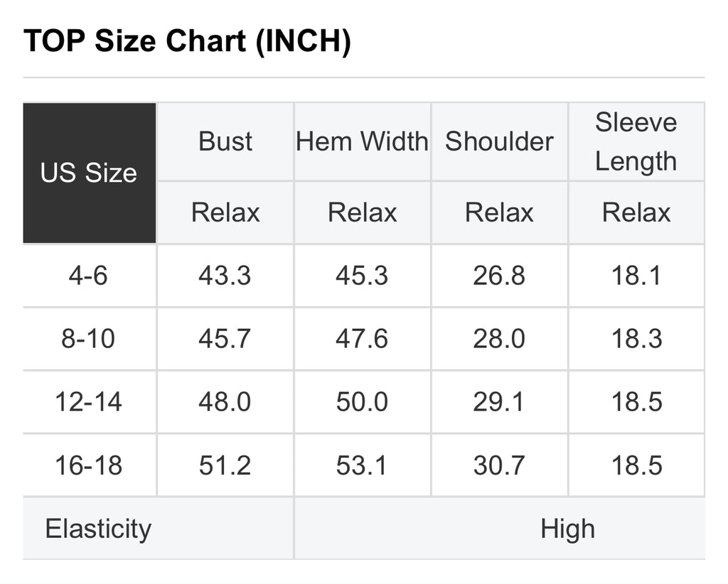
Task: Click shoulder value 26.8
Action: click(x=498, y=276)
